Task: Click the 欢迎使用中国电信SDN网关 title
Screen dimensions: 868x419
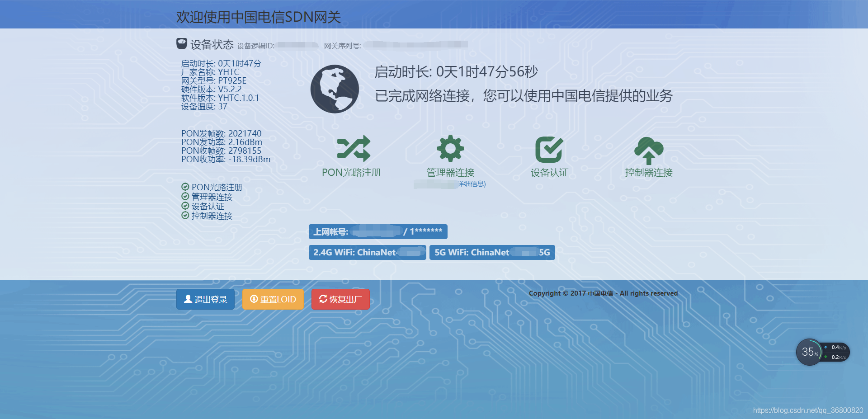Action: [x=259, y=17]
